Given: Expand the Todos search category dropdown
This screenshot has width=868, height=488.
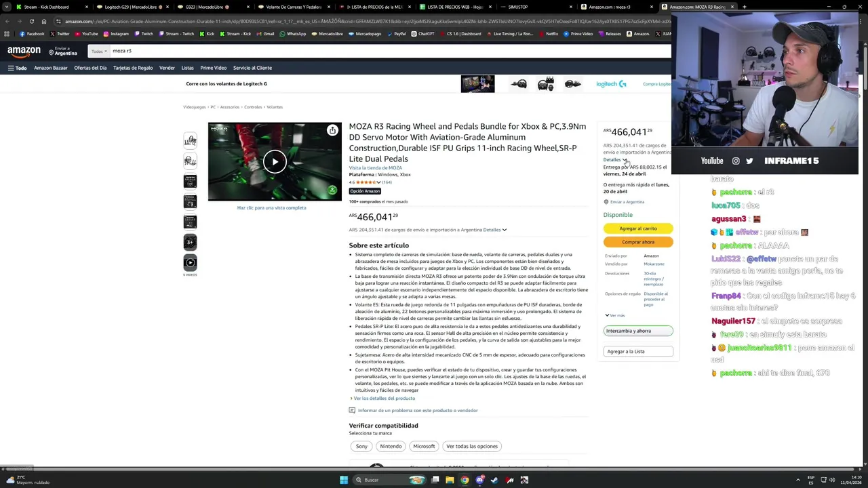Looking at the screenshot, I should (99, 51).
